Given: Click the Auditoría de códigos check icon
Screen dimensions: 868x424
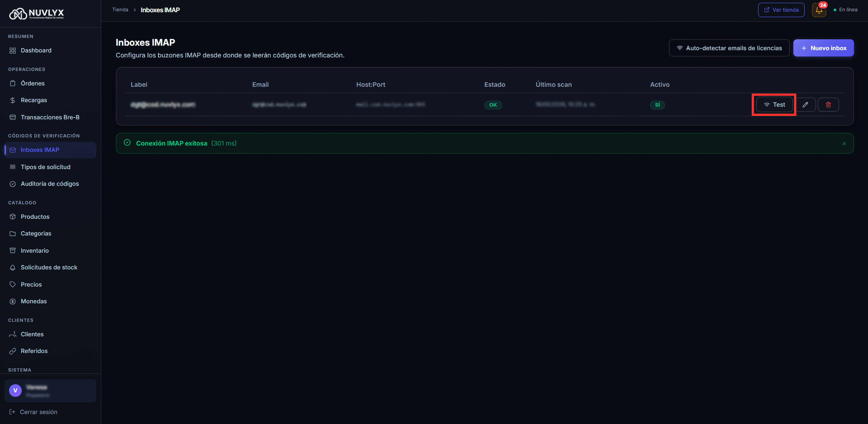Looking at the screenshot, I should [12, 184].
